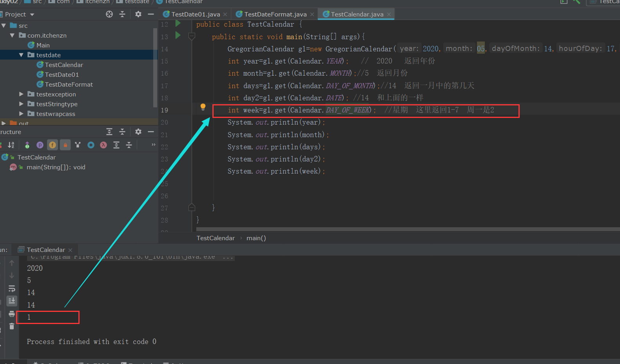
Task: Close the TestDate01.java tab
Action: click(x=225, y=14)
